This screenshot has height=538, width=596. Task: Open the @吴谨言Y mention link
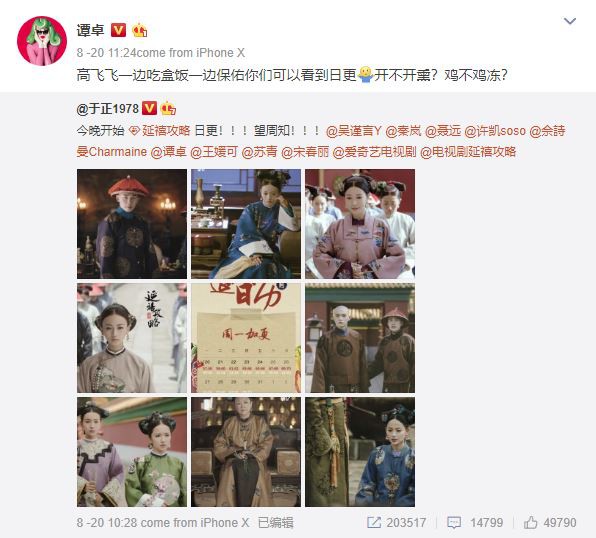pyautogui.click(x=353, y=131)
